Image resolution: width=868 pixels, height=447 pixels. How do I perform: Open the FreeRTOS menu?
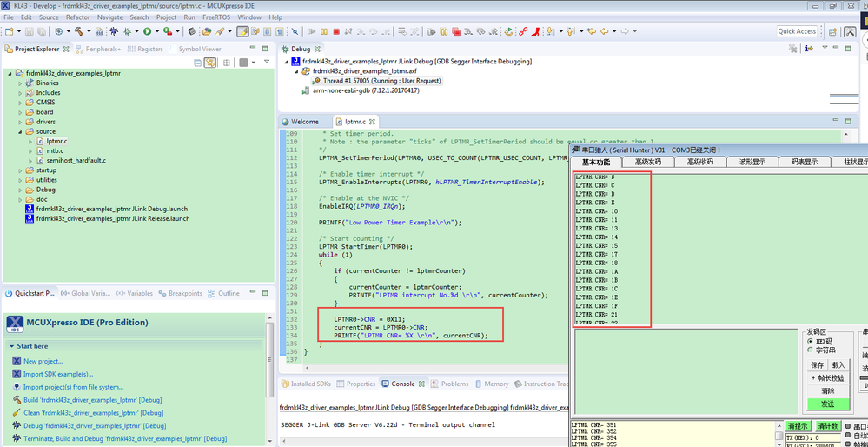(x=216, y=17)
